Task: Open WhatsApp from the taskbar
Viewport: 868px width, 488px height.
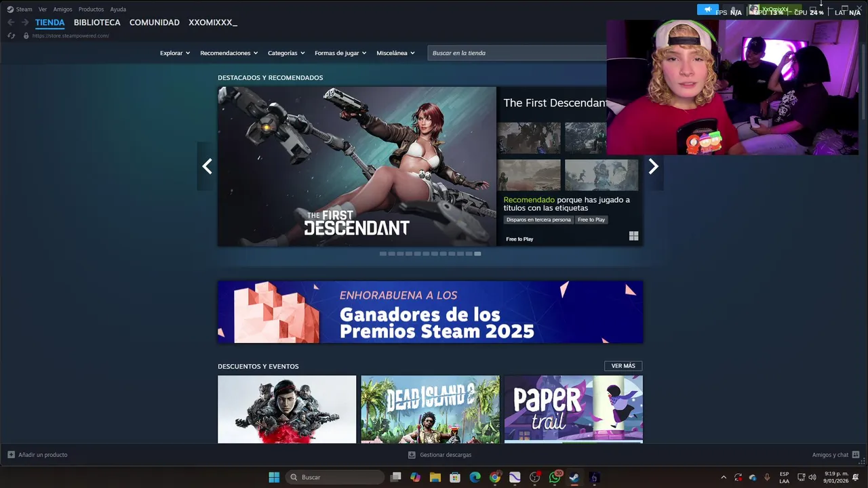Action: tap(555, 477)
